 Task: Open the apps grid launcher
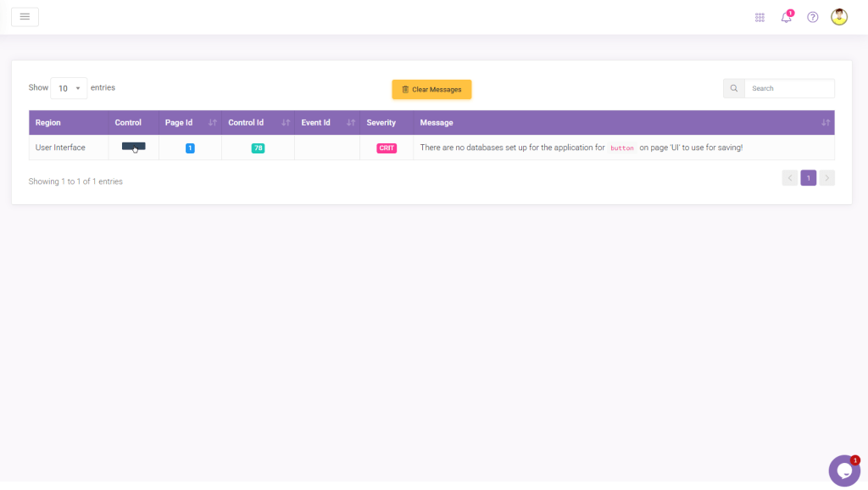tap(759, 17)
